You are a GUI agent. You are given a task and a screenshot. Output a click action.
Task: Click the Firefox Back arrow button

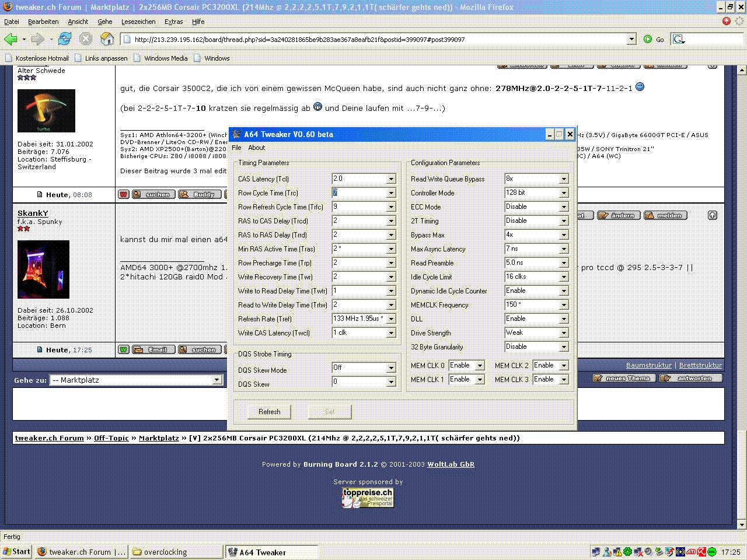11,39
